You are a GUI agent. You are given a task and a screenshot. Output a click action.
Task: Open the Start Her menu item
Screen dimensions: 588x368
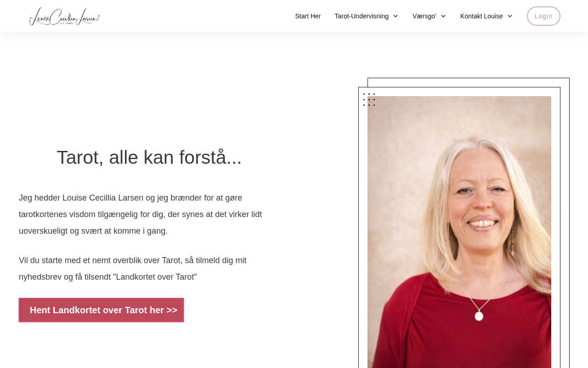[308, 16]
